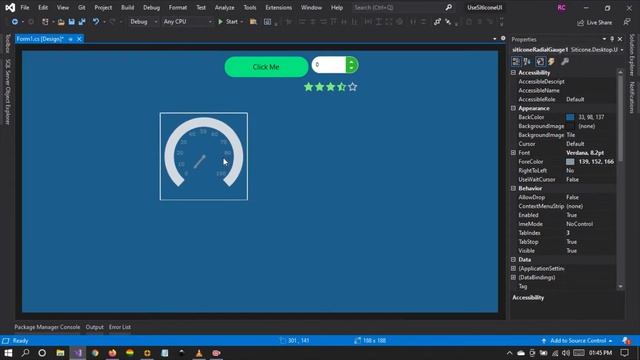Select the RightToLeft property row
The height and width of the screenshot is (360, 640).
564,171
